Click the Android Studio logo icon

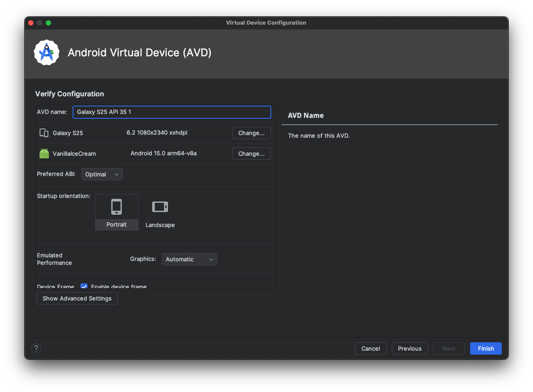47,53
